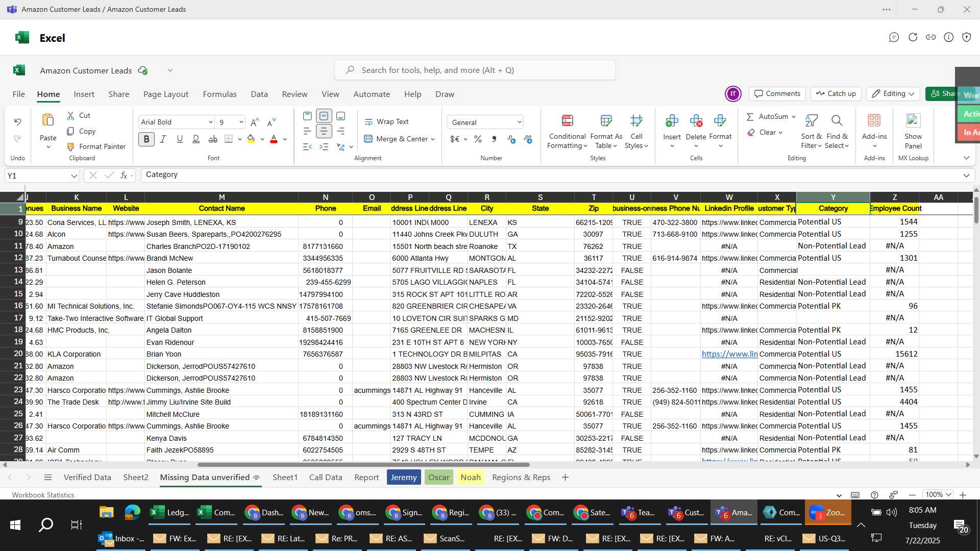The image size is (980, 551).
Task: Decrease indent in Alignment group
Action: (x=307, y=147)
